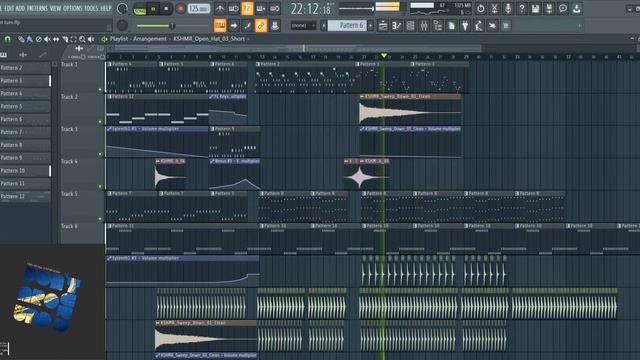640x360 pixels.
Task: Click the stop playback button
Action: 166,9
